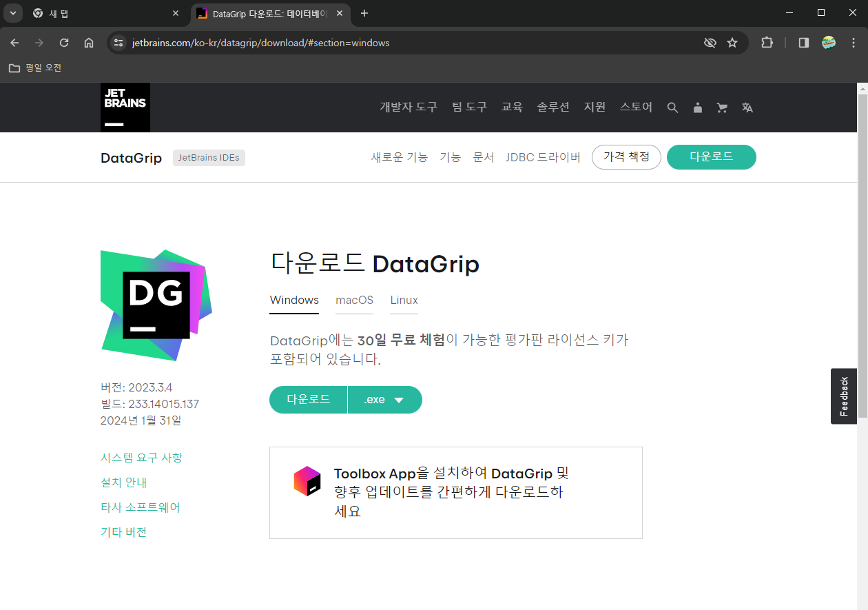Open the site search magnifier icon
The image size is (868, 610).
pos(673,108)
